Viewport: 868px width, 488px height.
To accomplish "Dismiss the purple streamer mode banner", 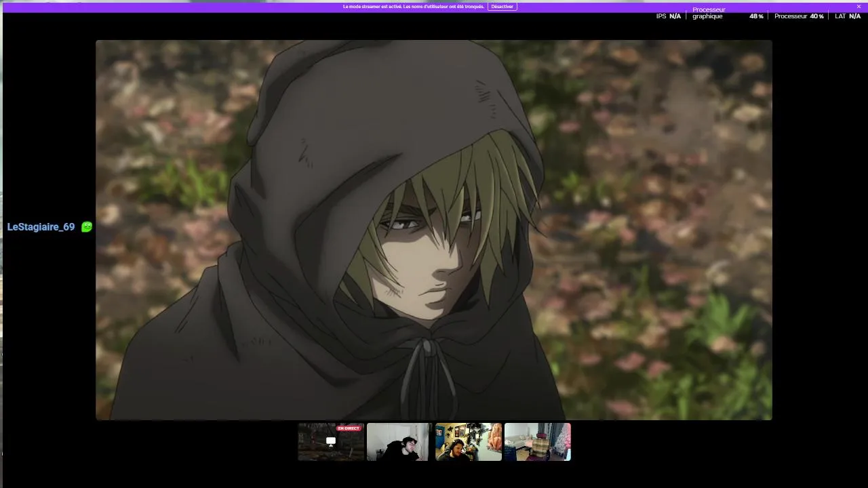I will pyautogui.click(x=859, y=6).
